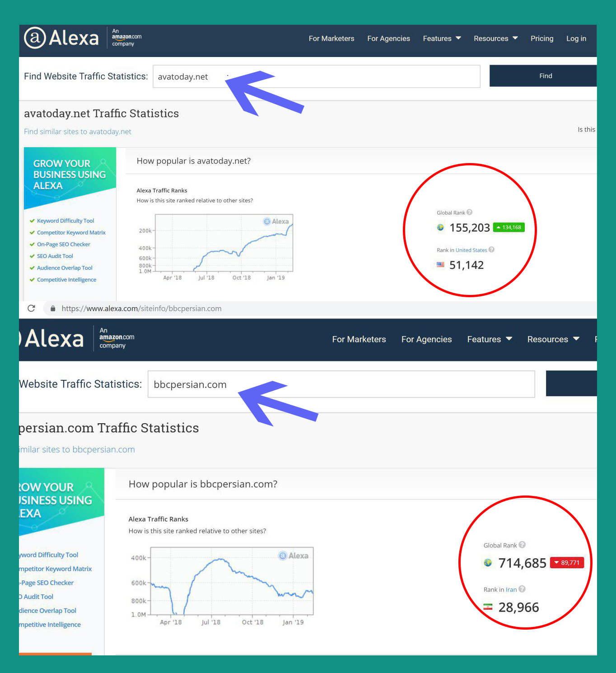Open the Keyword Difficulty Tool link in the lower sidebar
The image size is (616, 673).
[49, 555]
